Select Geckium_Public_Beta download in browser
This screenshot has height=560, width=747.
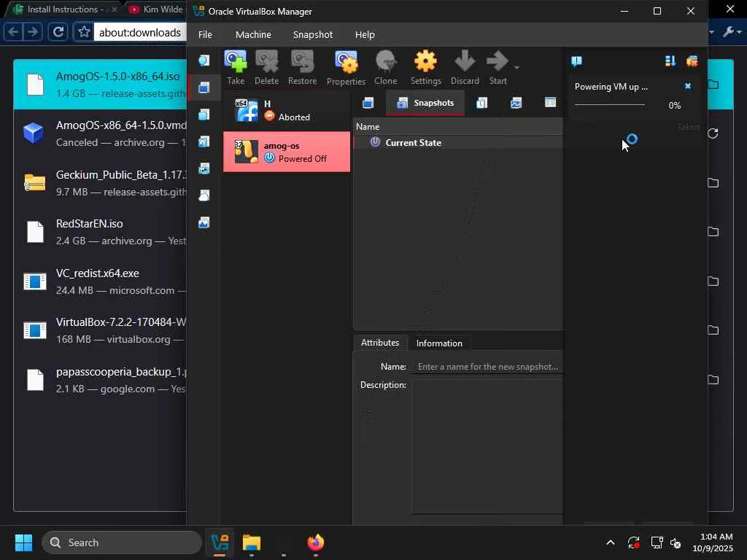(100, 183)
